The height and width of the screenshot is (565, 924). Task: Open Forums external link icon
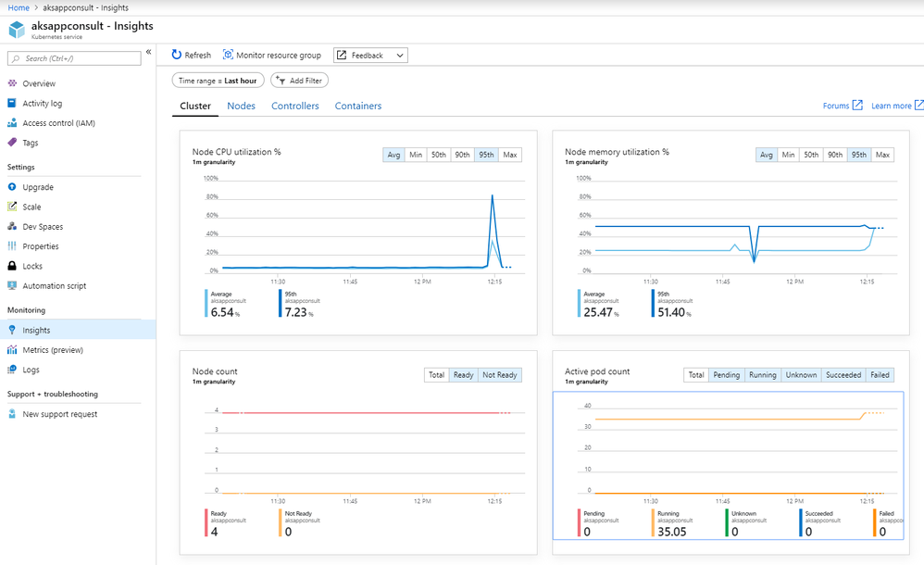(857, 105)
